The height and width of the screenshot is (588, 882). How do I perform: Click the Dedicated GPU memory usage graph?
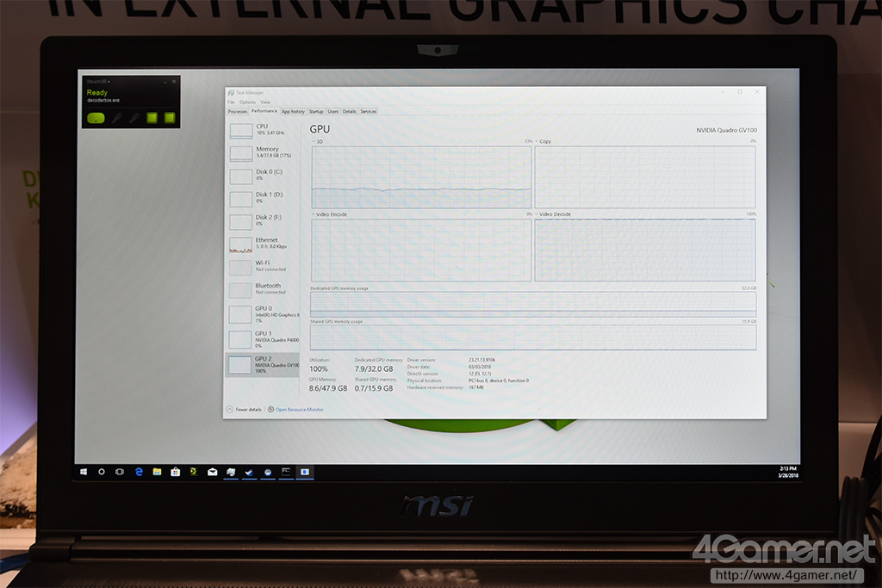pyautogui.click(x=532, y=304)
